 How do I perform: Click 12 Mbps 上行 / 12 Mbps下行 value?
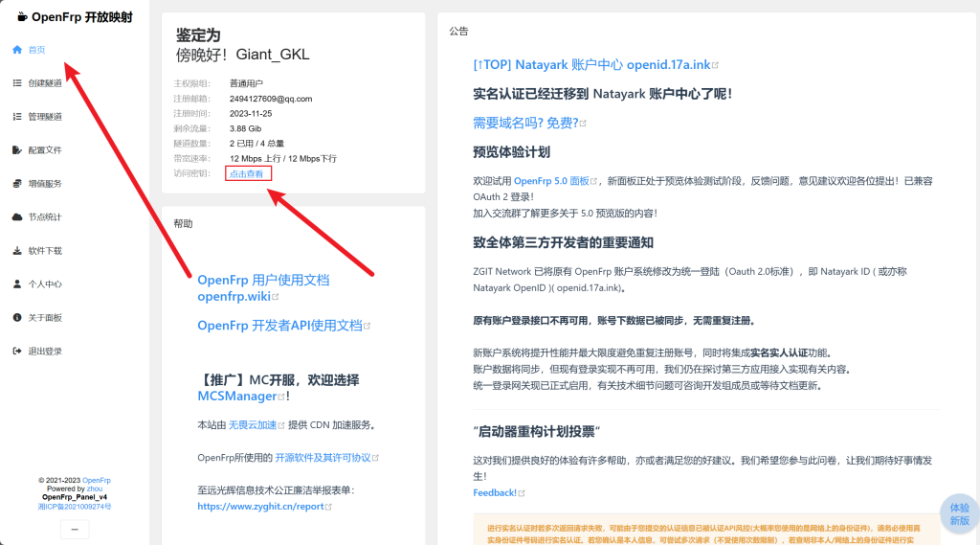[283, 158]
